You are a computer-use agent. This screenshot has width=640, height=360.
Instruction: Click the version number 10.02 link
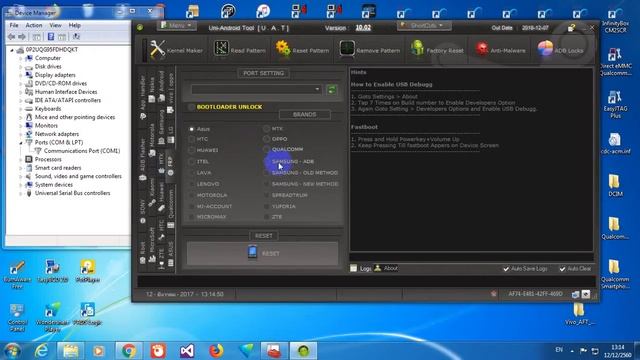[x=363, y=28]
